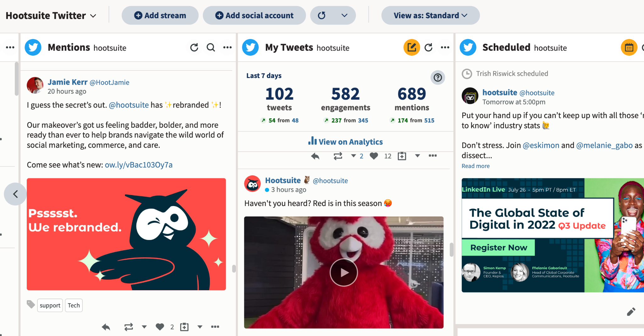Image resolution: width=644 pixels, height=336 pixels.
Task: Like the tweet with 12 likes
Action: pos(374,156)
